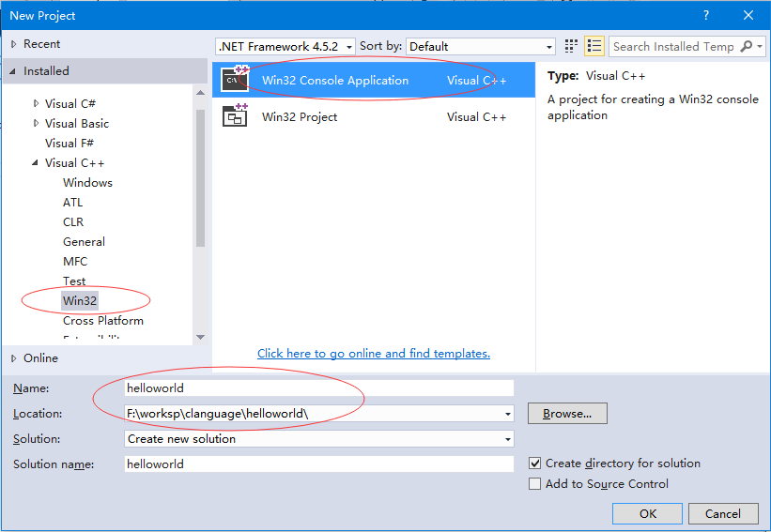
Task: Click the project Name text field
Action: 319,388
